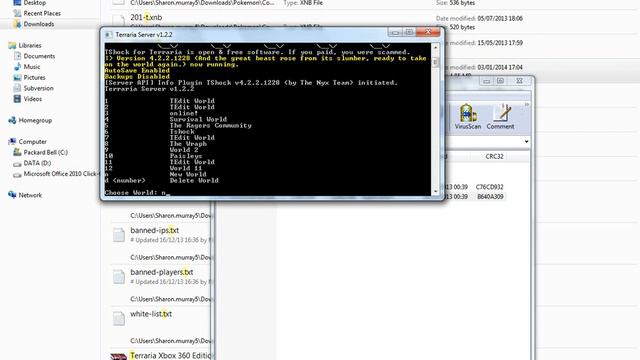Click Terraria Server console window icon
Viewport: 640px width, 360px height.
(108, 35)
